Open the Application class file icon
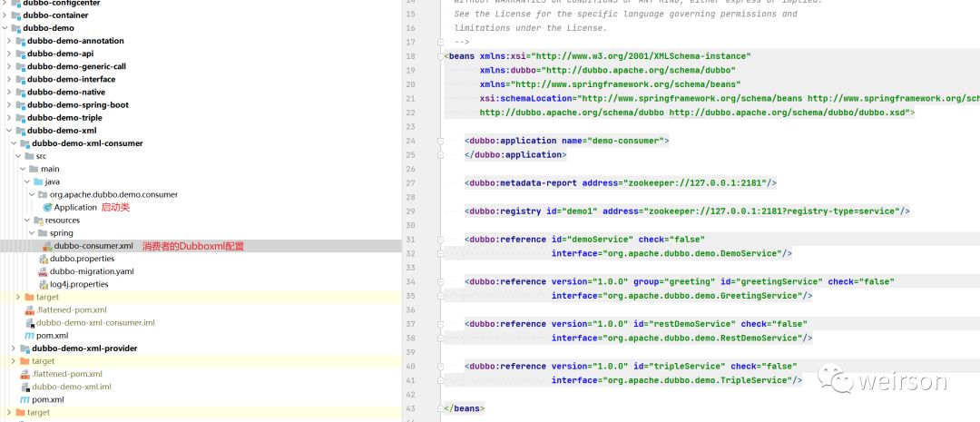The height and width of the screenshot is (422, 980). [x=47, y=208]
